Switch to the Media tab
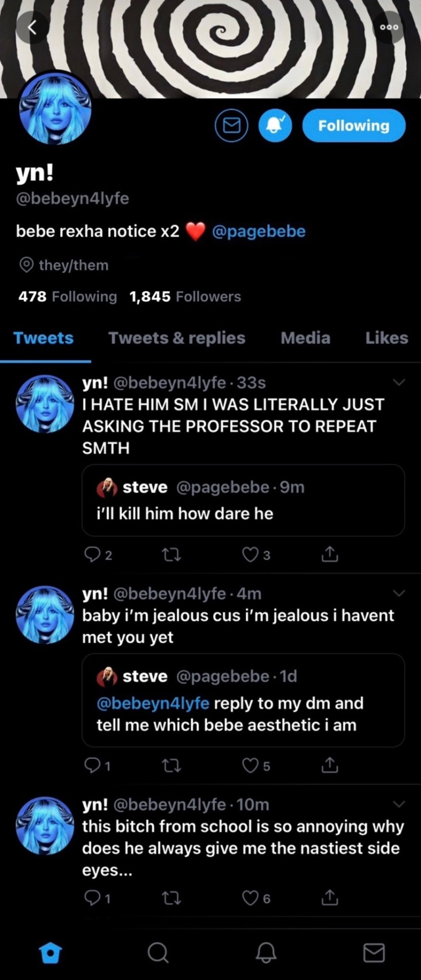 coord(305,338)
